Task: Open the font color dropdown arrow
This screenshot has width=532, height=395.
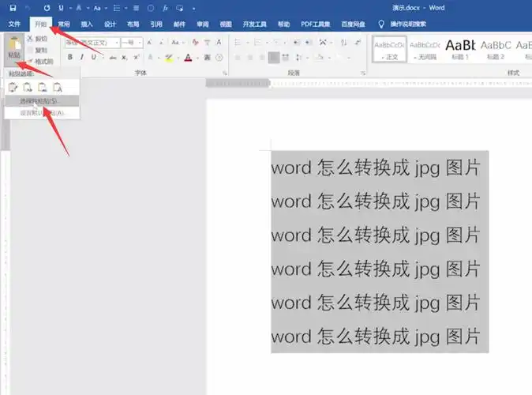Action: [x=197, y=58]
